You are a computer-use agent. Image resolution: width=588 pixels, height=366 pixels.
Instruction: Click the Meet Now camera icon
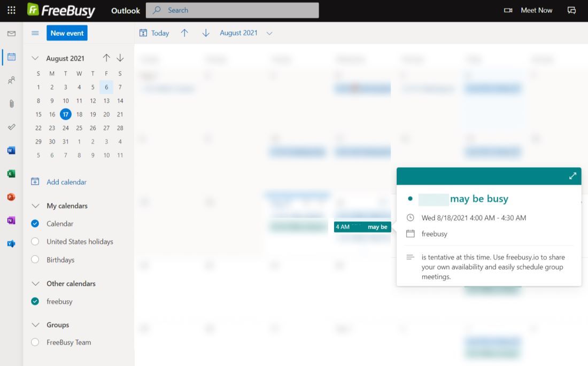(x=508, y=11)
